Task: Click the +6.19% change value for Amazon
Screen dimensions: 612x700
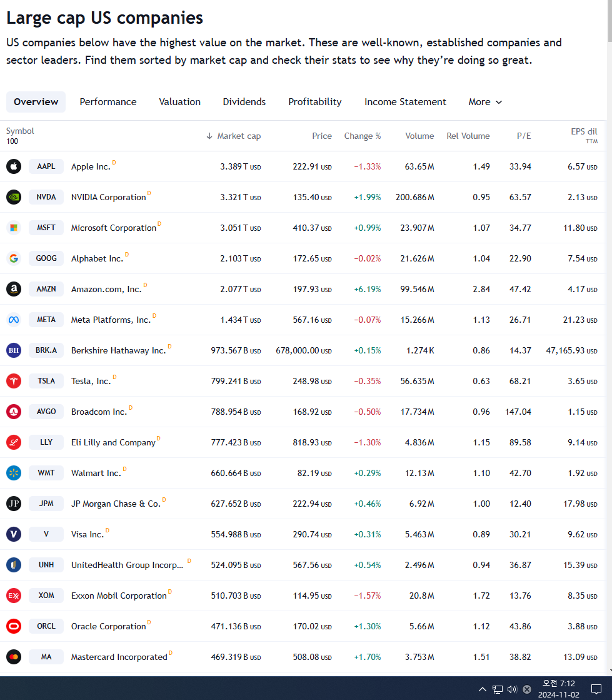Action: tap(368, 289)
